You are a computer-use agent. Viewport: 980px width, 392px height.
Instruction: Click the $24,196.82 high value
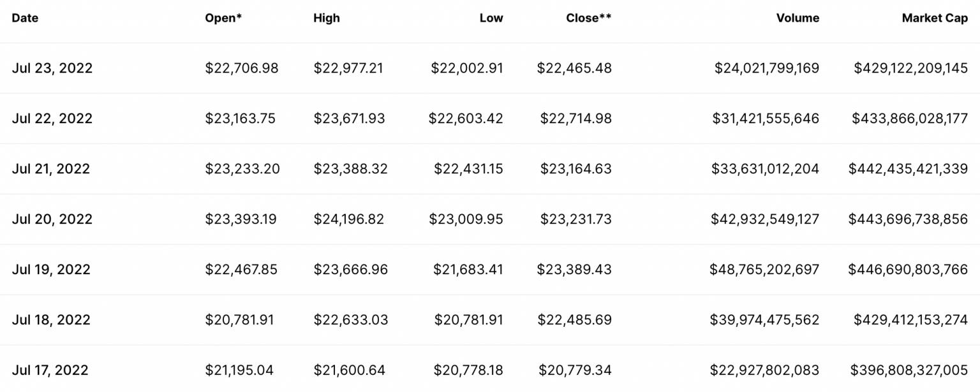[349, 219]
